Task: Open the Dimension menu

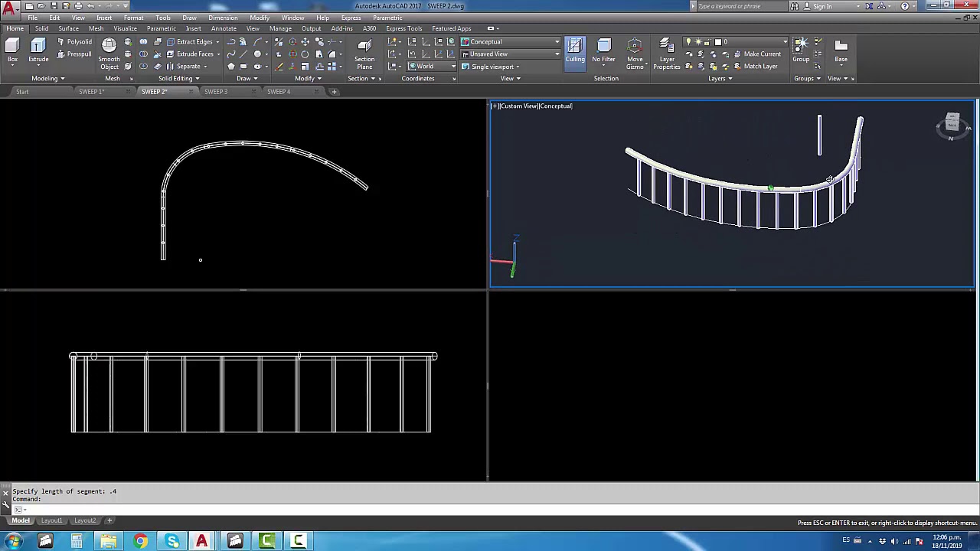Action: (x=223, y=18)
